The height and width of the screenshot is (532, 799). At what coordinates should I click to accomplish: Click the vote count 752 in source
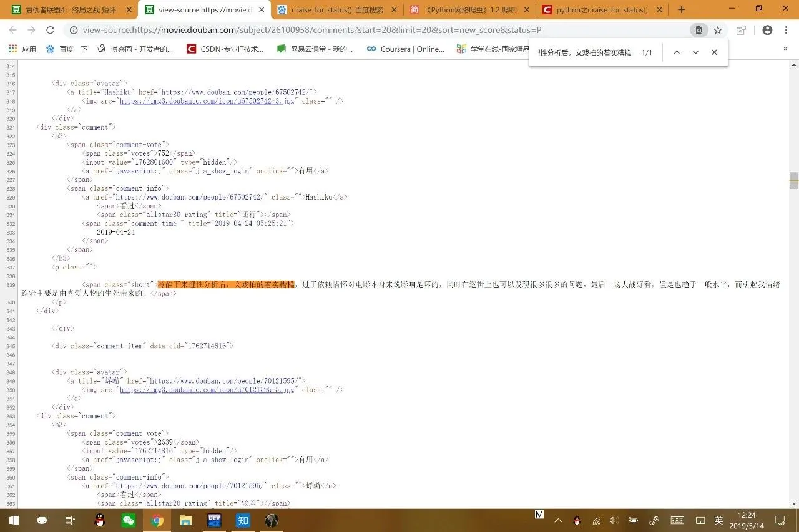pyautogui.click(x=163, y=153)
